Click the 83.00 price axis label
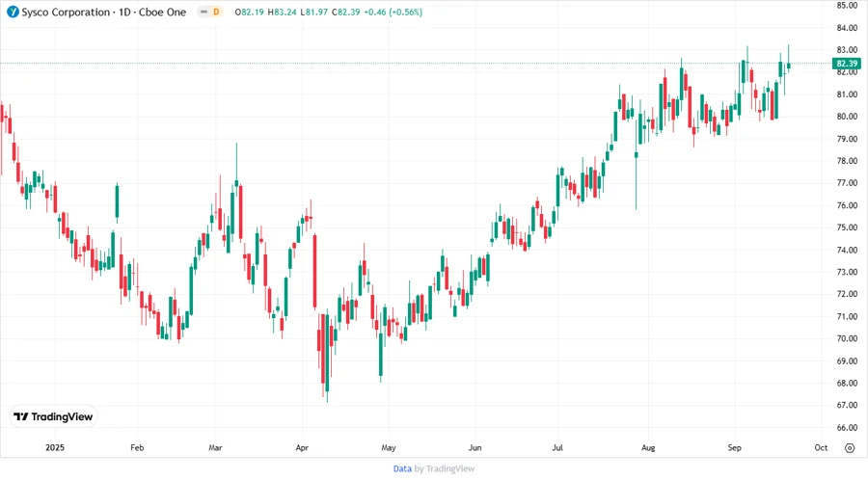Screen dimensions: 868x480 tap(847, 50)
